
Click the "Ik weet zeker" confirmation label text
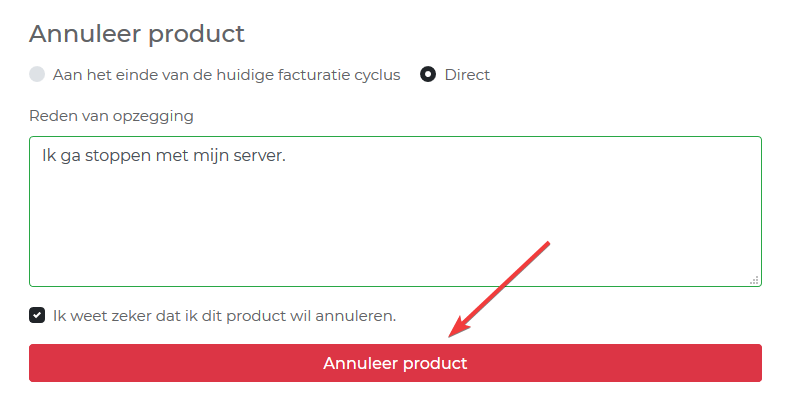(225, 316)
